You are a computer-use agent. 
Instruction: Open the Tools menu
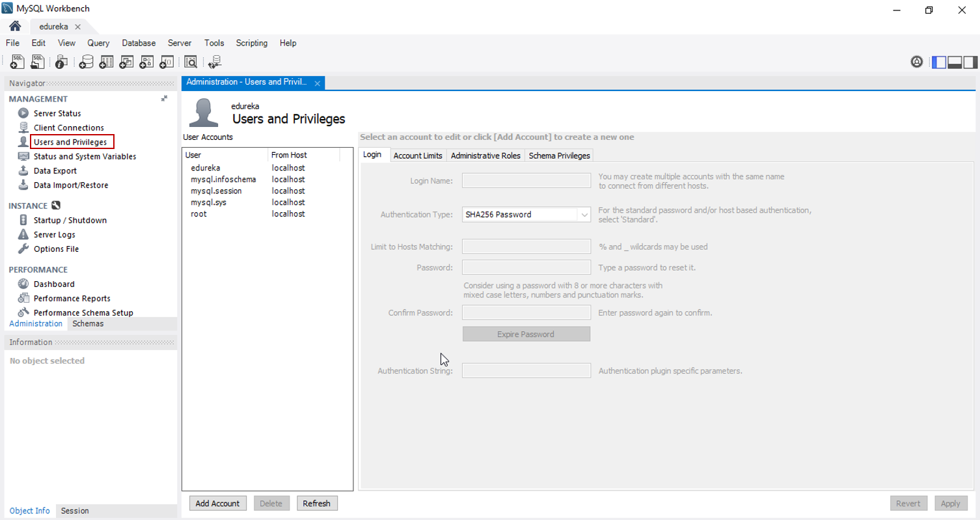click(214, 43)
